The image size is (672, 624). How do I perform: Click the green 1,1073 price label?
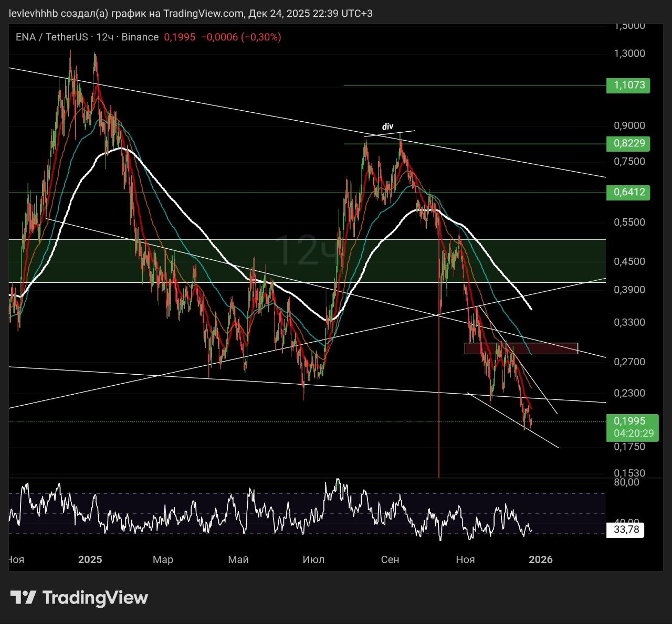tap(628, 85)
